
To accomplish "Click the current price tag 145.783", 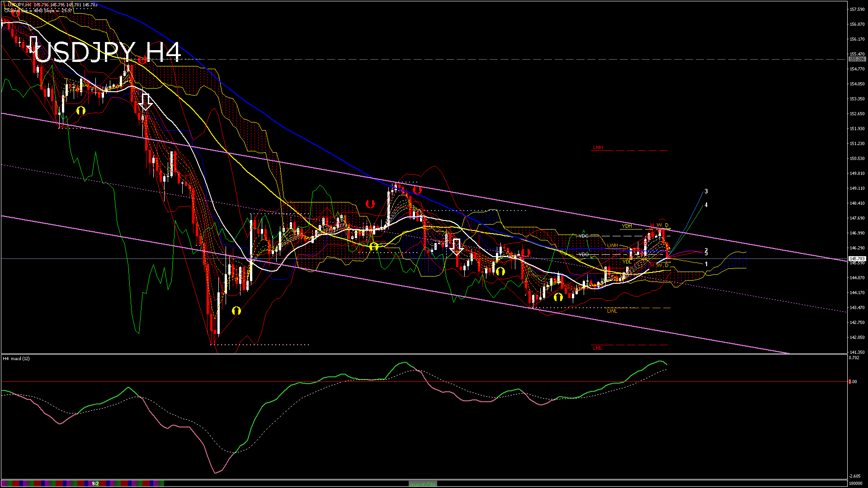I will point(857,259).
